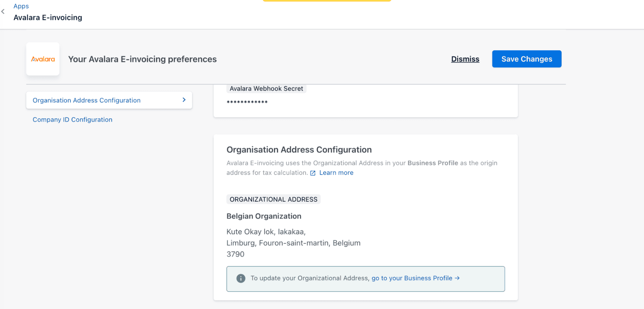Click the info icon in the update notice
Screen dimensions: 644x309
(241, 278)
